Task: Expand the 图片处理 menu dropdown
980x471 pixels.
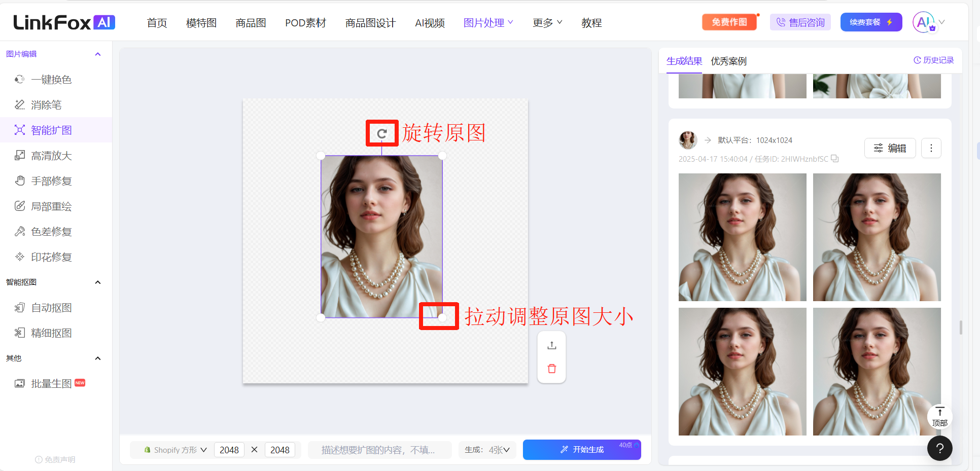Action: click(x=488, y=23)
